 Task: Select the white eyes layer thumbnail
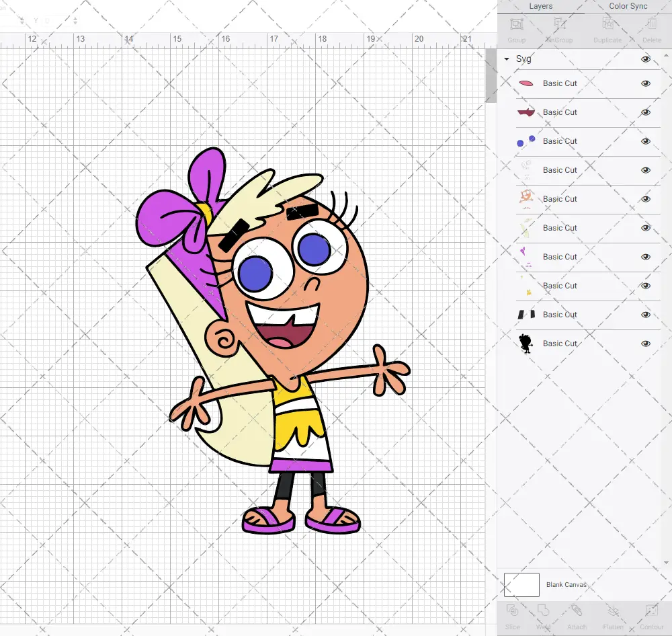click(526, 170)
